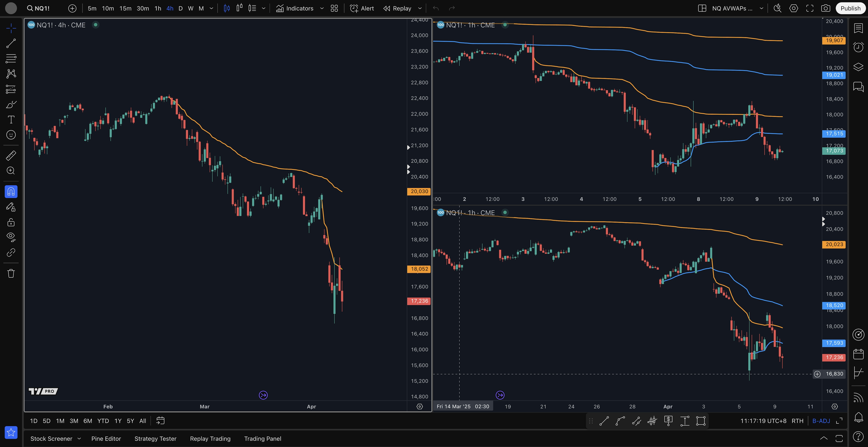Switch to Strategy Tester tab

click(x=155, y=439)
